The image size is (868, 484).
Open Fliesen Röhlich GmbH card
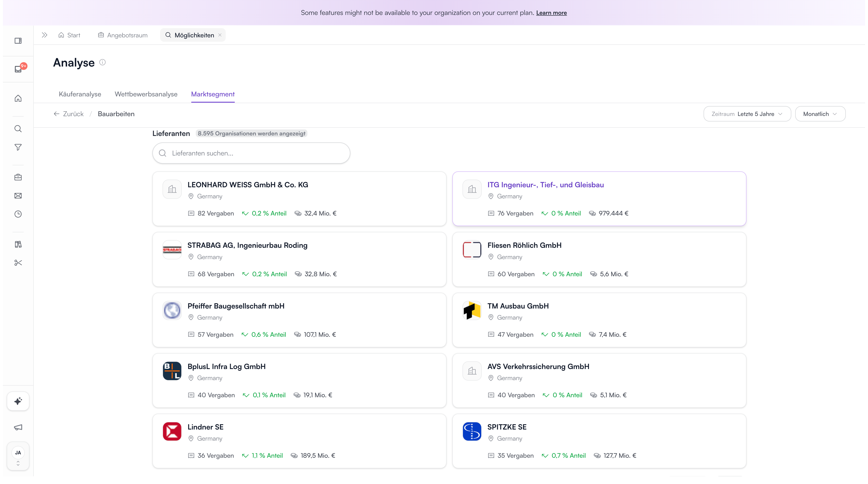[599, 259]
